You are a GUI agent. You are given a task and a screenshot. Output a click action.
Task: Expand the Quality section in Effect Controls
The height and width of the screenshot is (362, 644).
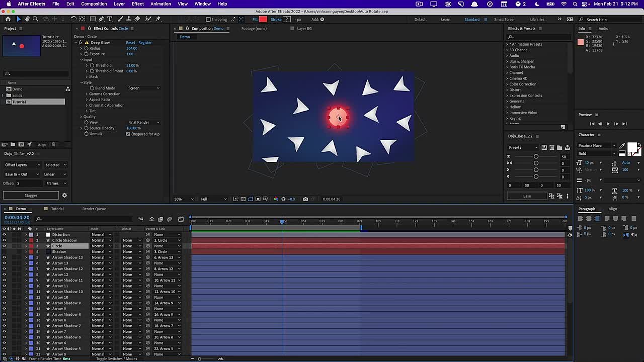point(82,117)
